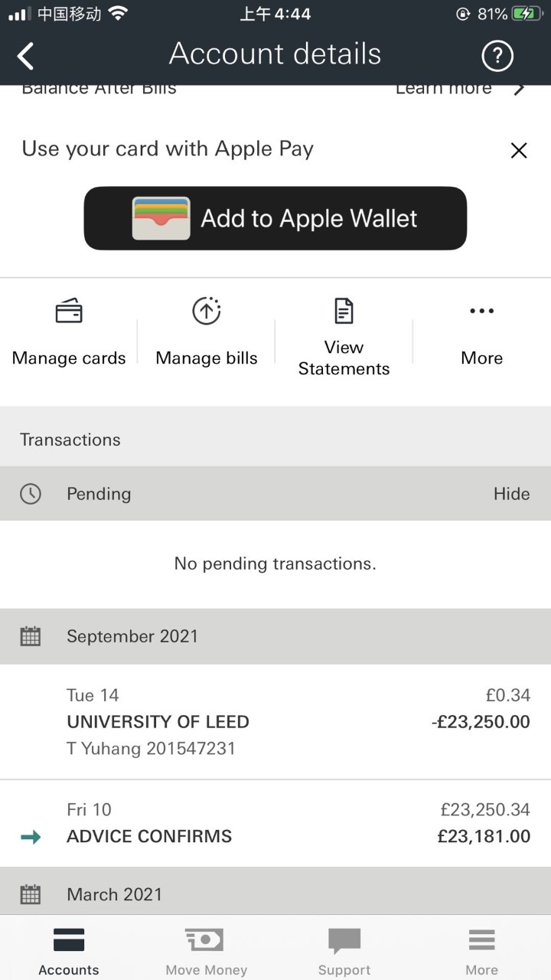The width and height of the screenshot is (551, 980).
Task: Switch to the Accounts tab
Action: [x=69, y=950]
